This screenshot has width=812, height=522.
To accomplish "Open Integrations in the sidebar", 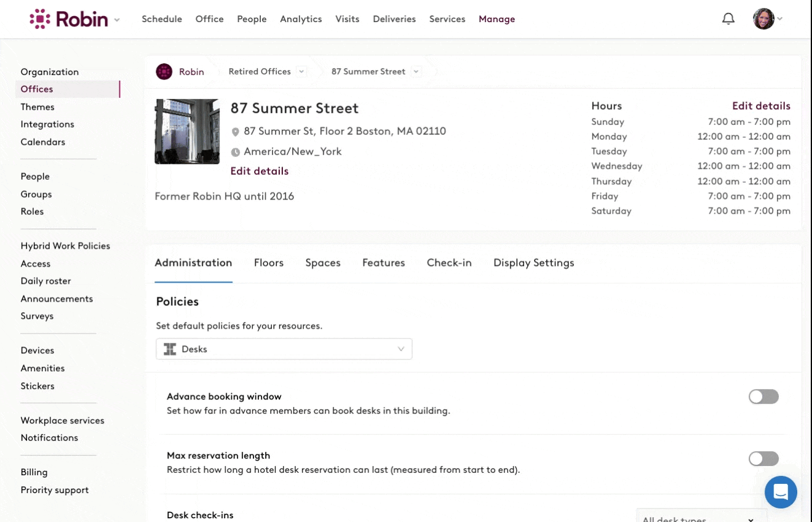I will tap(47, 124).
